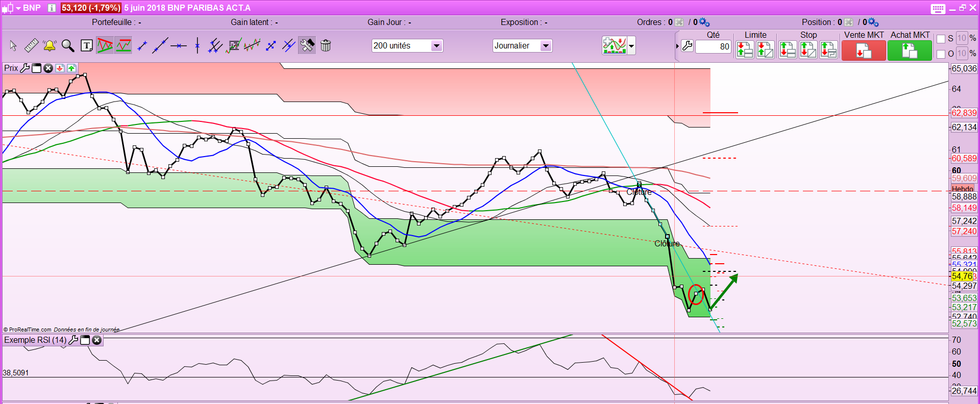Viewport: 980px width, 404px height.
Task: Create a price alert with the bell icon
Action: [x=50, y=46]
